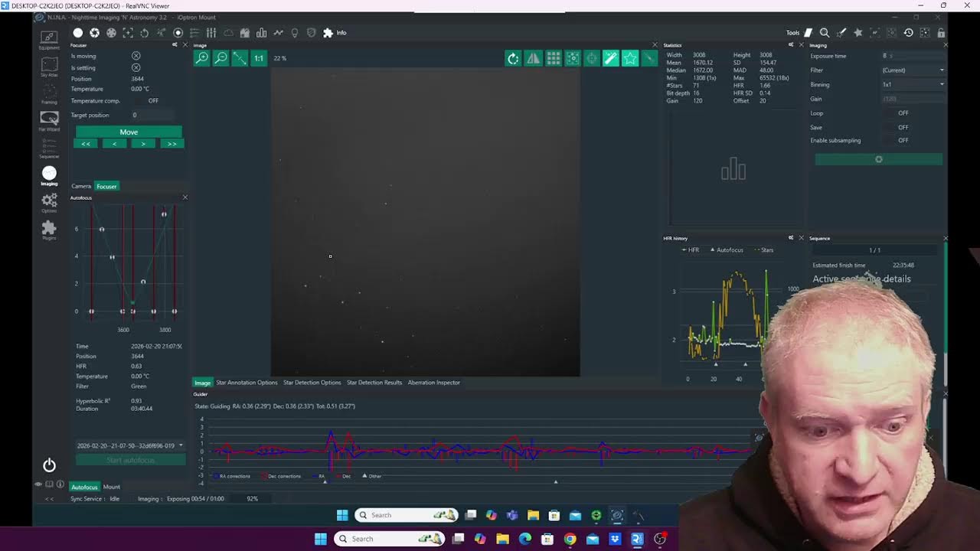Toggle HFR series in HFR history legend
Screen dimensions: 980x551
tap(691, 250)
